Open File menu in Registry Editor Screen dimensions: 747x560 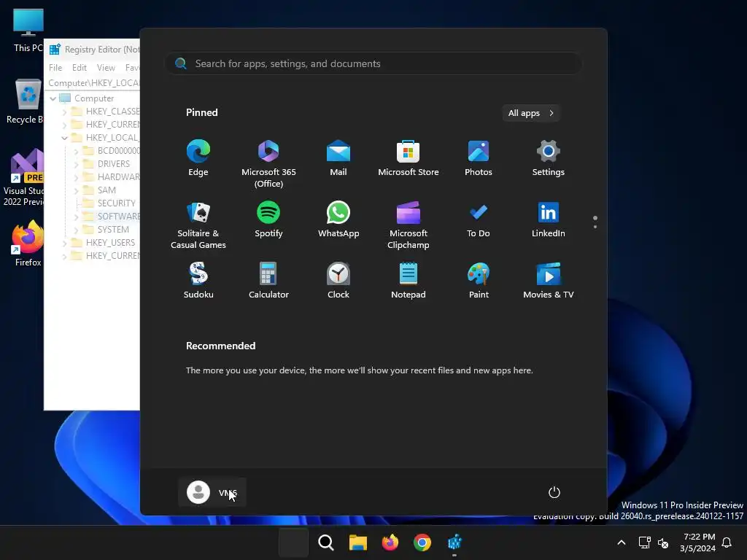[x=55, y=68]
